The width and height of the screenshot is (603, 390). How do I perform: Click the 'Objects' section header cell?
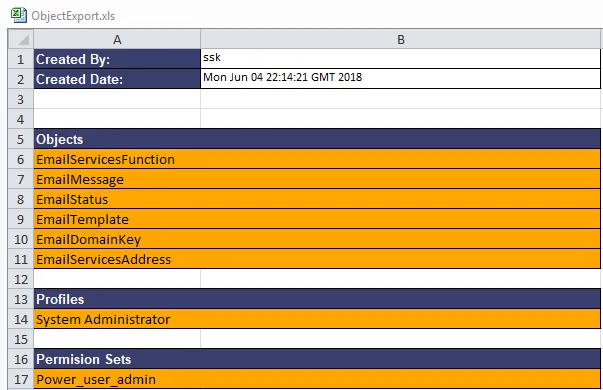click(x=317, y=139)
